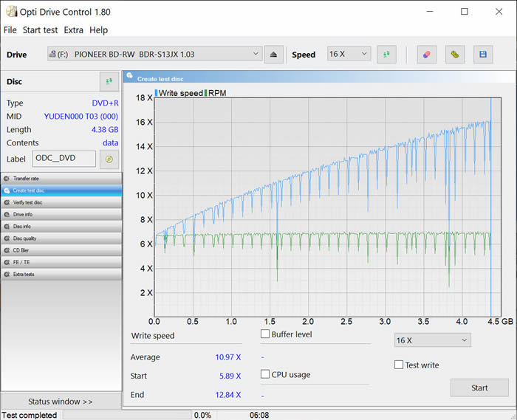Check the Test write option
Viewport: 517px width, 420px height.
tap(399, 365)
